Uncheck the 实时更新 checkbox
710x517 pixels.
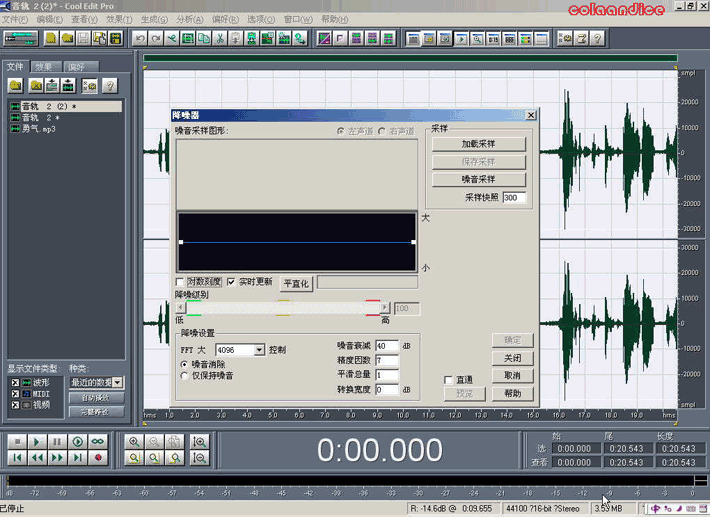232,282
